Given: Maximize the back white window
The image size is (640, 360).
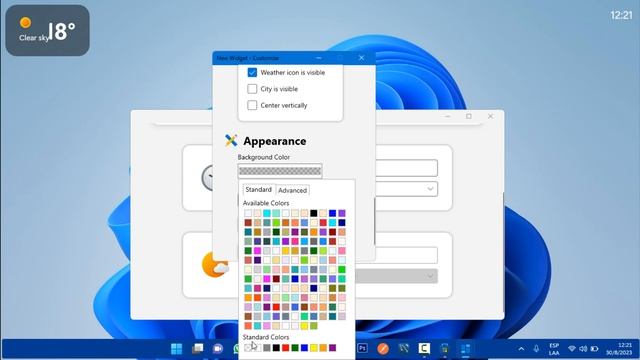Looking at the screenshot, I should click(469, 116).
